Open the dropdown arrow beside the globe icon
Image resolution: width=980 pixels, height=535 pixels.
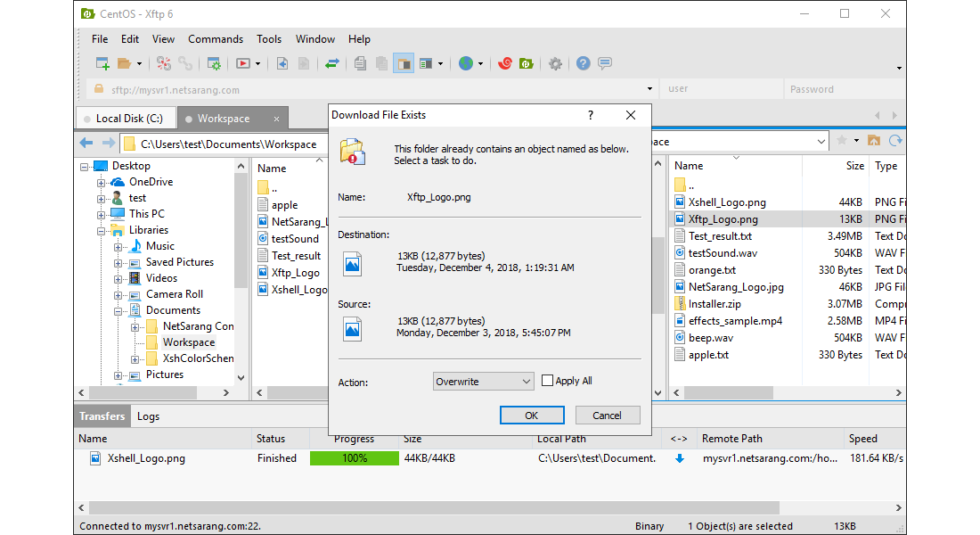click(480, 64)
